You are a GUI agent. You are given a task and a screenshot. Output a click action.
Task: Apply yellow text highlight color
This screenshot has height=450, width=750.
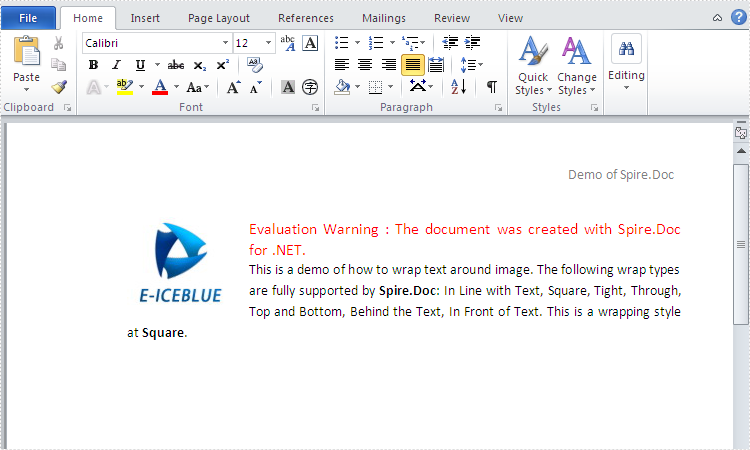[125, 87]
